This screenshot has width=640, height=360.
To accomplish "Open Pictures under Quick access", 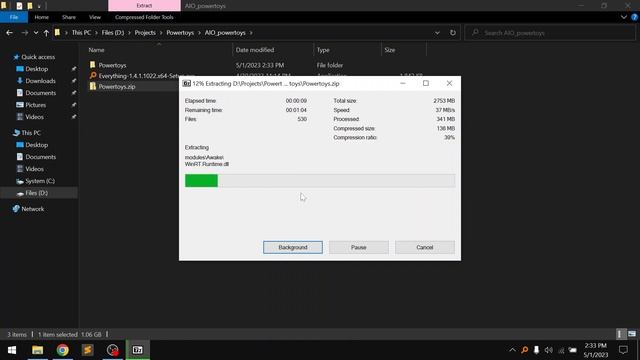I will click(36, 105).
